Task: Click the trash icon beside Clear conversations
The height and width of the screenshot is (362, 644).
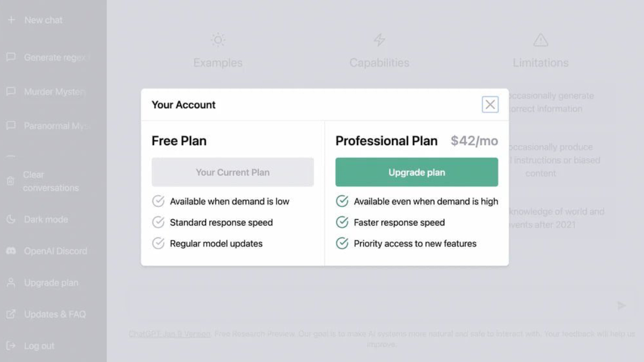Action: tap(12, 181)
